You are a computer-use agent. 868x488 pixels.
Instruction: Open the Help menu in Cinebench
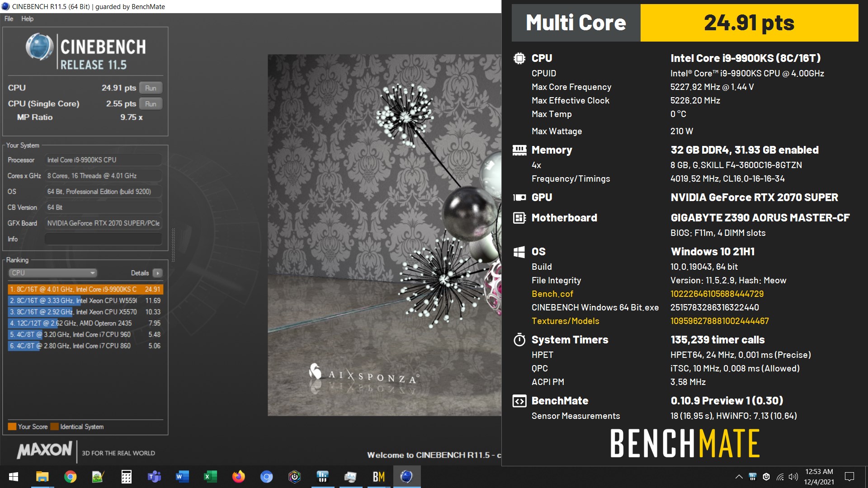(x=27, y=19)
